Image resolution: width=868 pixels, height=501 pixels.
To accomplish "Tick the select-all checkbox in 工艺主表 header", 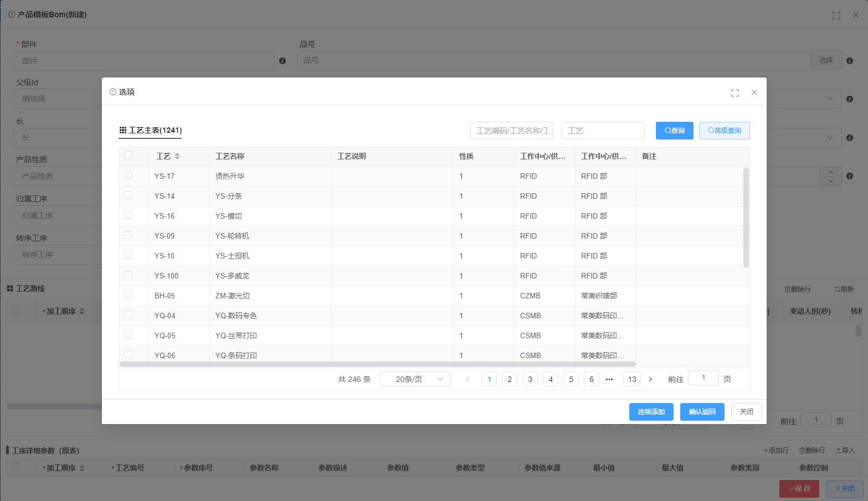I will [x=129, y=156].
